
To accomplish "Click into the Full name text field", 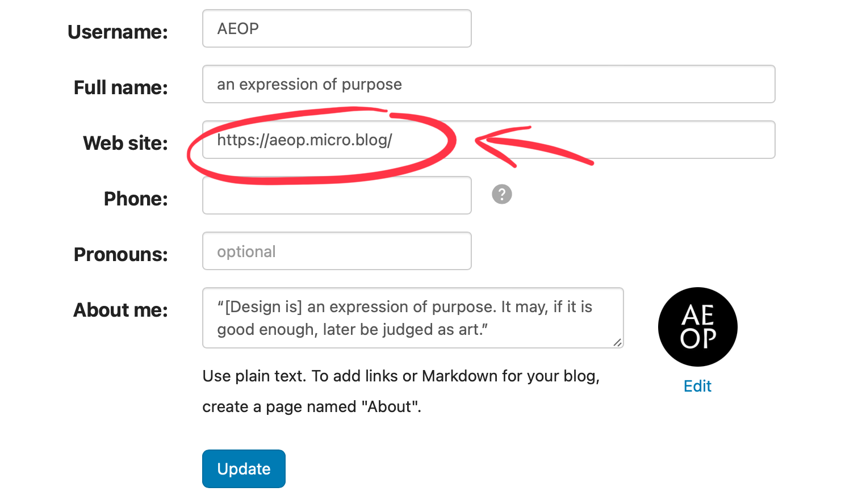I will pos(488,84).
